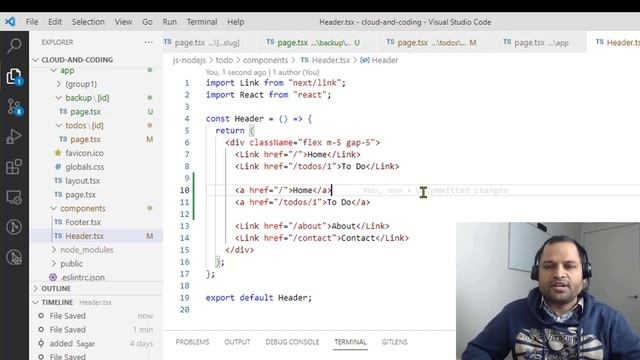
Task: Click line number 10 in gutter
Action: pyautogui.click(x=184, y=190)
